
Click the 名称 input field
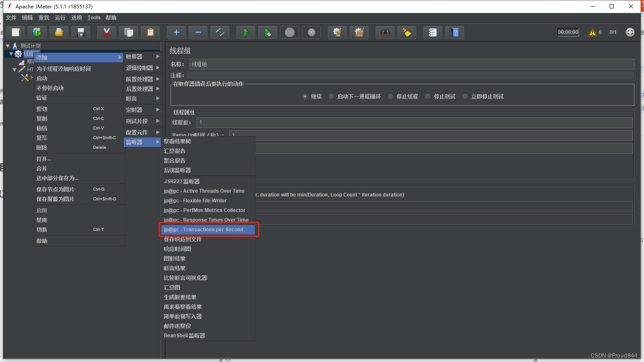[x=412, y=64]
